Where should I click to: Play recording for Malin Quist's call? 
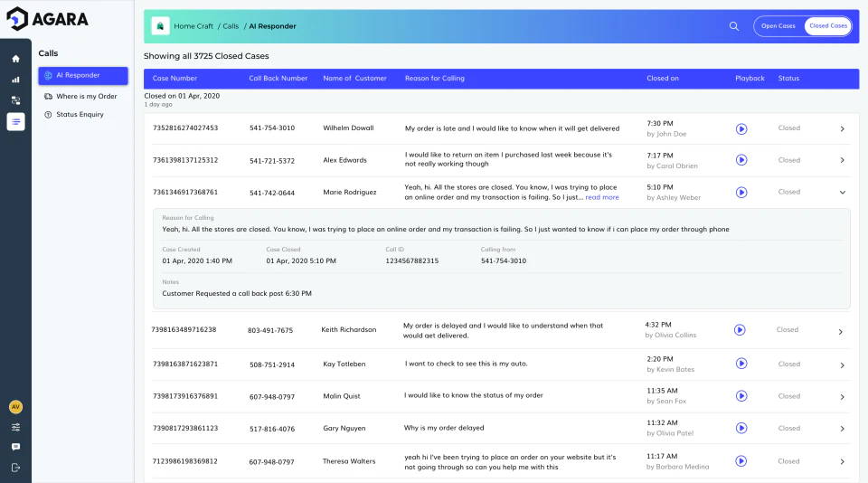coord(741,396)
